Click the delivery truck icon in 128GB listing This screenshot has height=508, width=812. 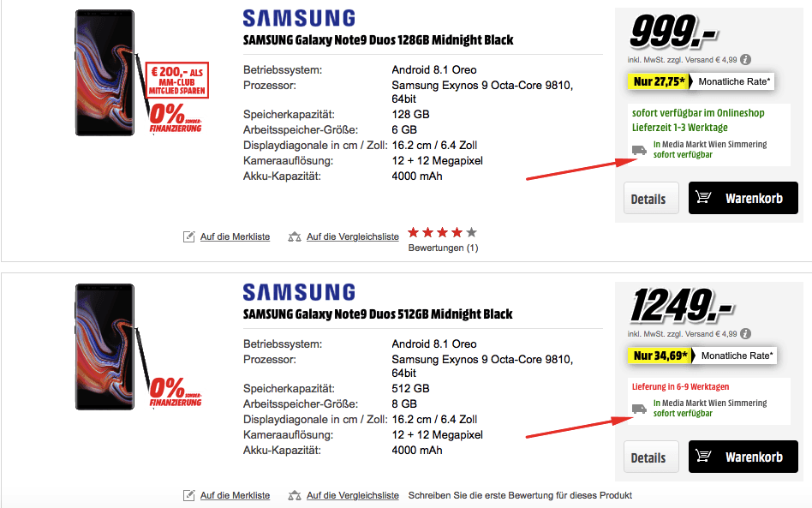point(640,150)
